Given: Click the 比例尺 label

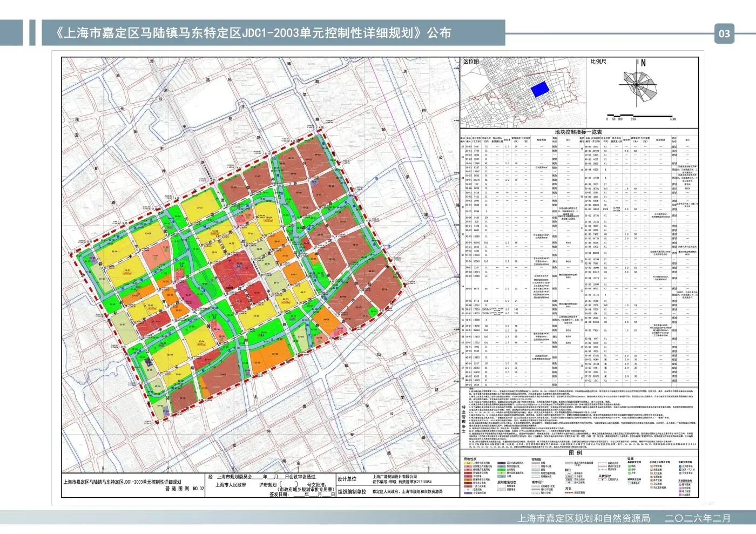Looking at the screenshot, I should pyautogui.click(x=598, y=62).
